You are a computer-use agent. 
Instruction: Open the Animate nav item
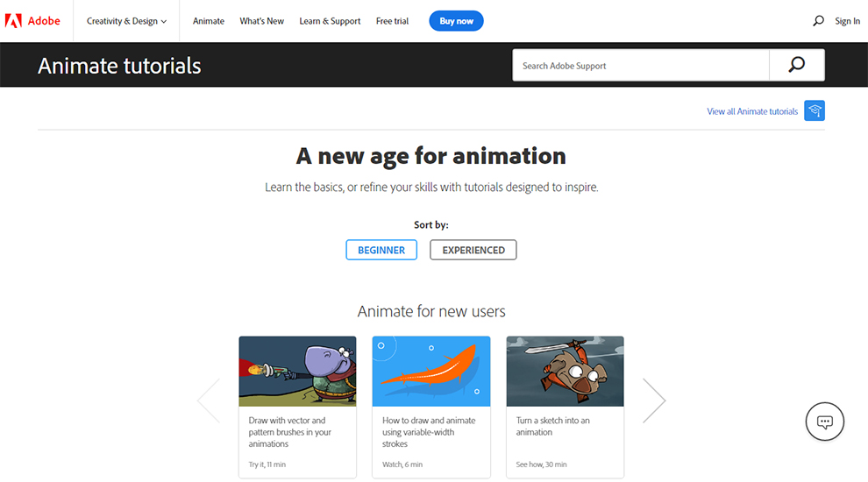click(208, 21)
